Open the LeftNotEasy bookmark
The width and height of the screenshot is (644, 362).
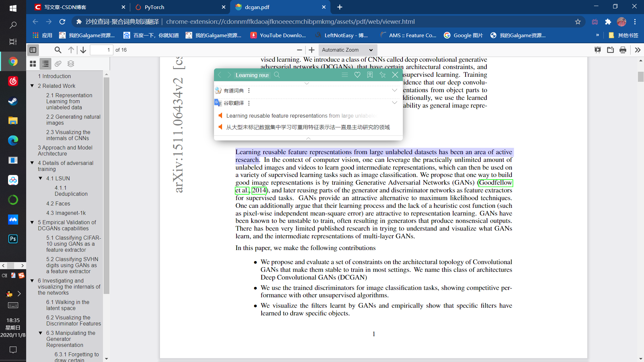[x=341, y=35]
